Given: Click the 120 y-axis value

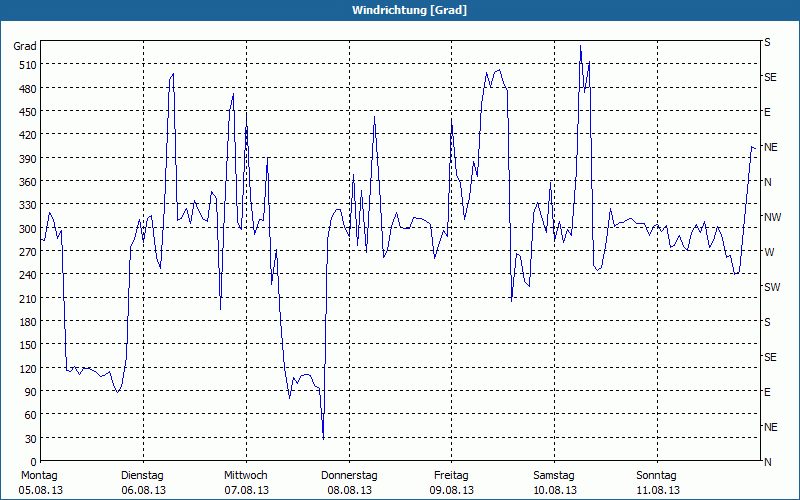Looking at the screenshot, I should tap(28, 368).
